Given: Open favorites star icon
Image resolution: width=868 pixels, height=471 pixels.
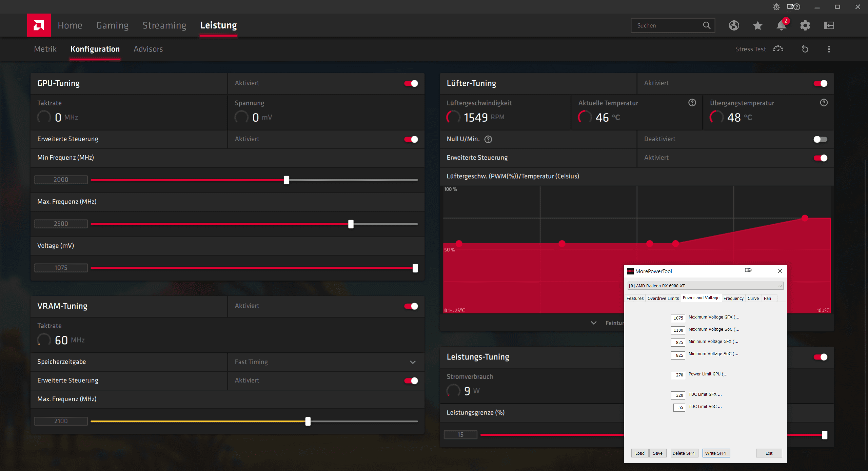Looking at the screenshot, I should pos(757,25).
